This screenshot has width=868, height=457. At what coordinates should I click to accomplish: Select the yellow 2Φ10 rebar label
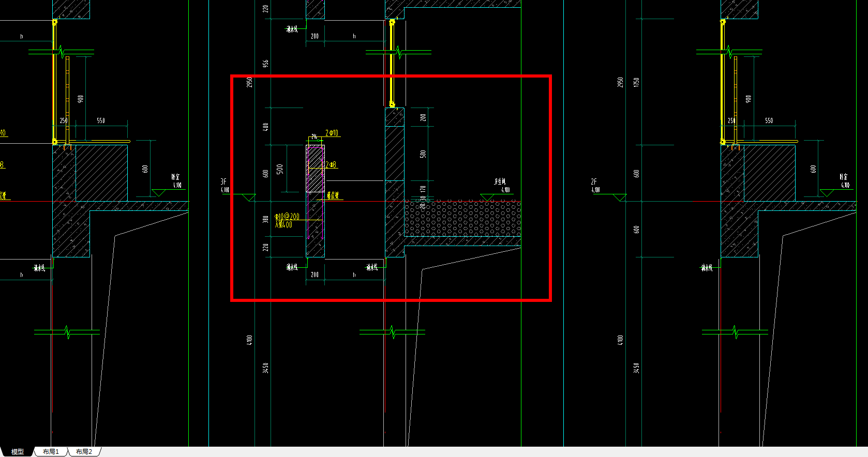click(332, 133)
